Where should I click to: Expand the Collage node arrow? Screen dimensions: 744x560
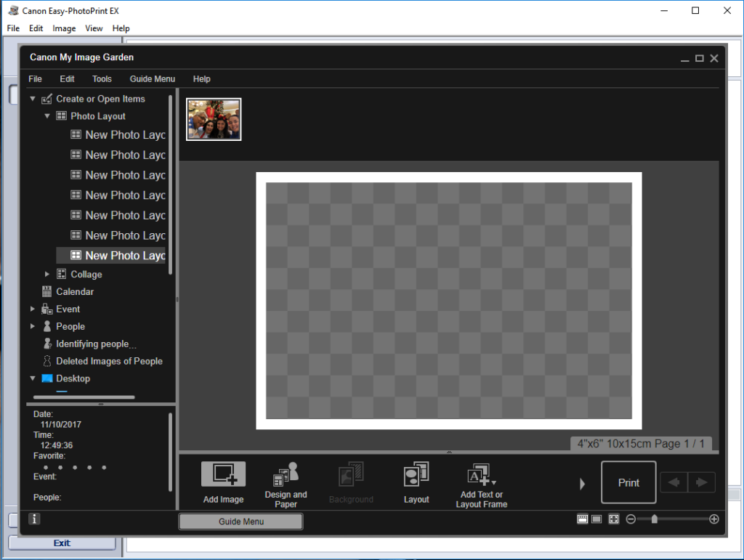47,274
